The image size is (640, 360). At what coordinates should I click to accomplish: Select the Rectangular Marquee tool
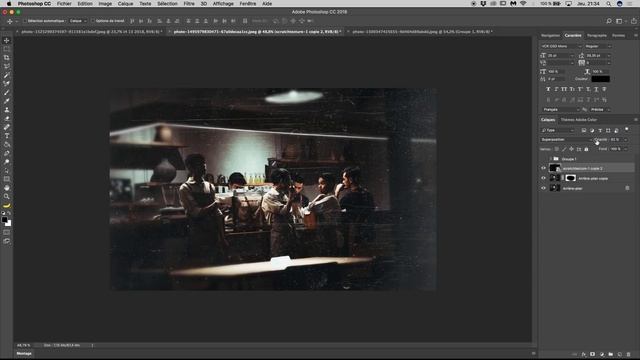pyautogui.click(x=7, y=49)
